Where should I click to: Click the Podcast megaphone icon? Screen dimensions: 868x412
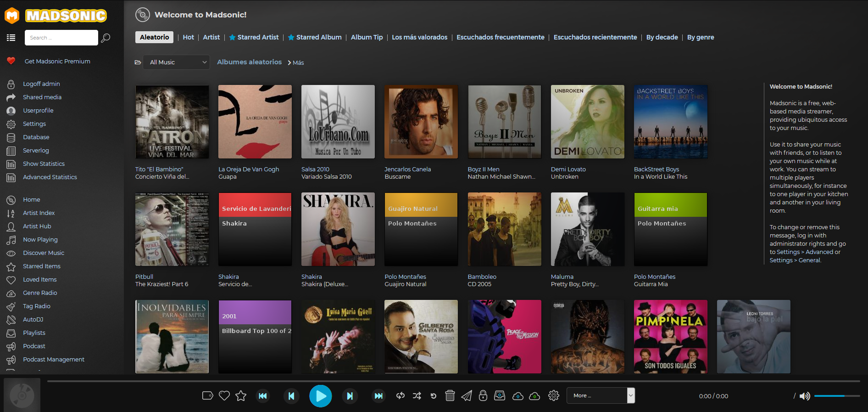click(11, 346)
